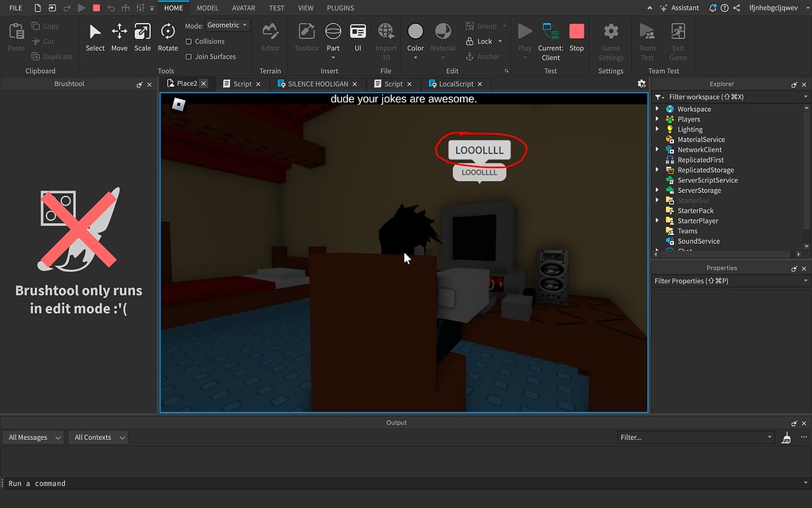Image resolution: width=812 pixels, height=508 pixels.
Task: Select the Move tool
Action: [x=119, y=37]
